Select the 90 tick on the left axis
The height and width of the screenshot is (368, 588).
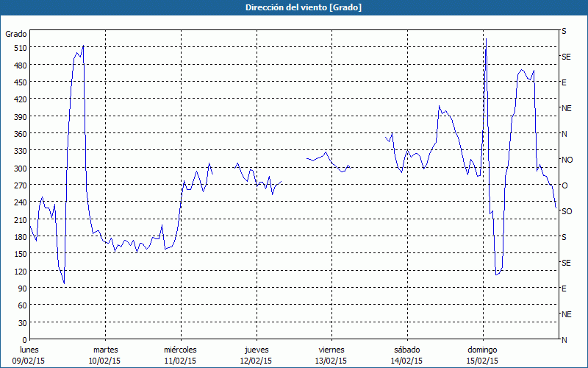(x=21, y=289)
